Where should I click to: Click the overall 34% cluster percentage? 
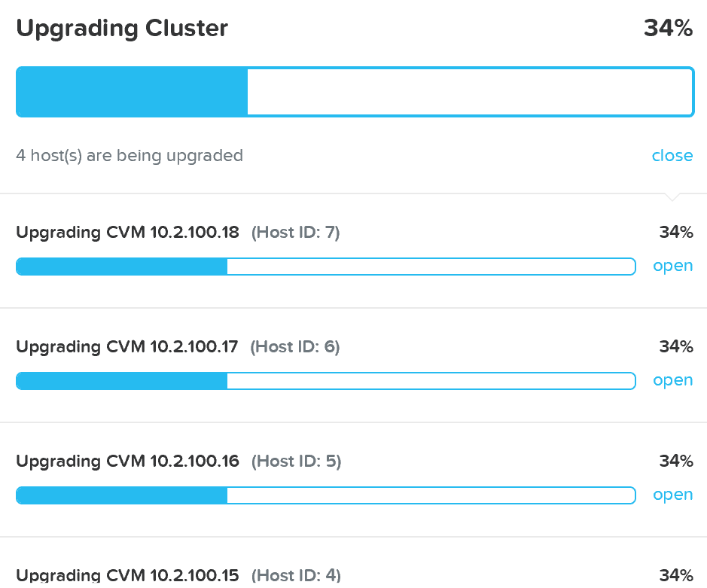point(668,29)
